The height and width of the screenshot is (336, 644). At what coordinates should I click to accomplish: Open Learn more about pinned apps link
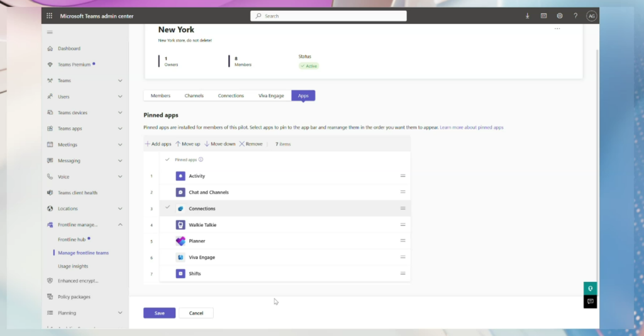pos(472,127)
